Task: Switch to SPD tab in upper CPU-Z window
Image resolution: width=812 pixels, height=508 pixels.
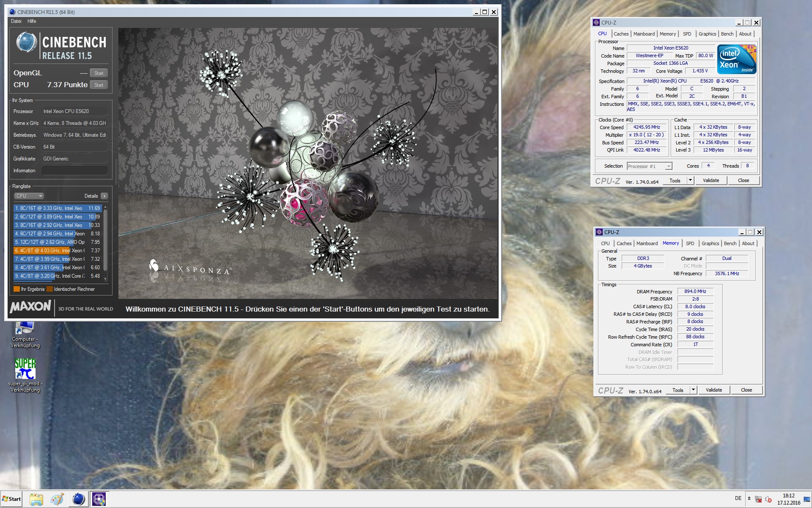Action: pos(687,34)
